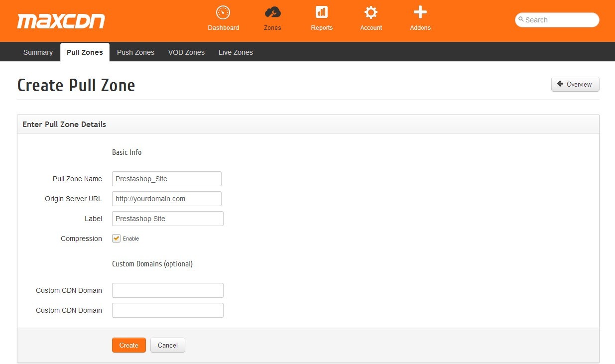
Task: Click the first Custom CDN Domain field
Action: (168, 290)
